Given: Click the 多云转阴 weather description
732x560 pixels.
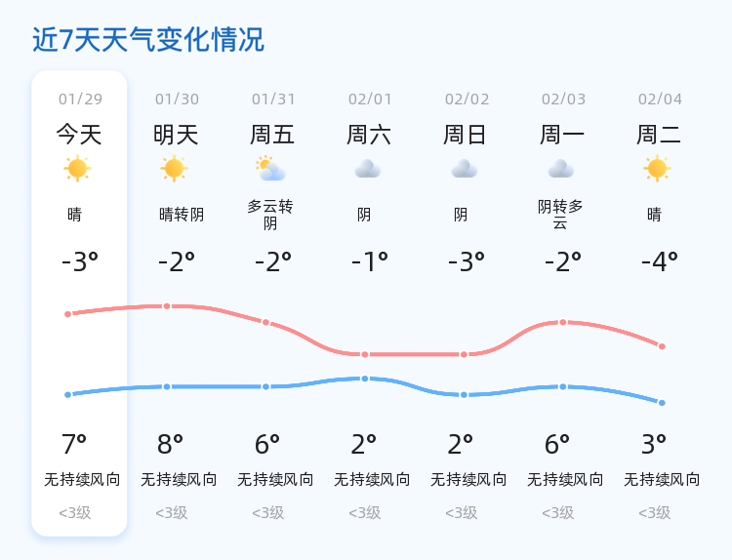Looking at the screenshot, I should coord(270,215).
